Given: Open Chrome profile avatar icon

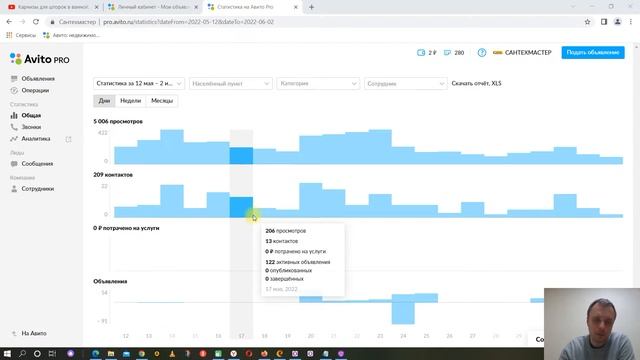Looking at the screenshot, I should pyautogui.click(x=618, y=22).
